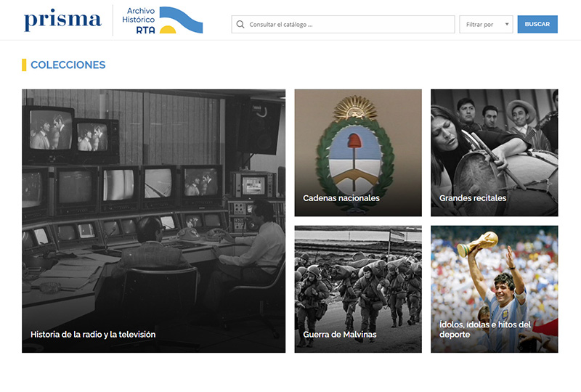The image size is (581, 392).
Task: Click the COLECCIONES heading
Action: (x=68, y=65)
